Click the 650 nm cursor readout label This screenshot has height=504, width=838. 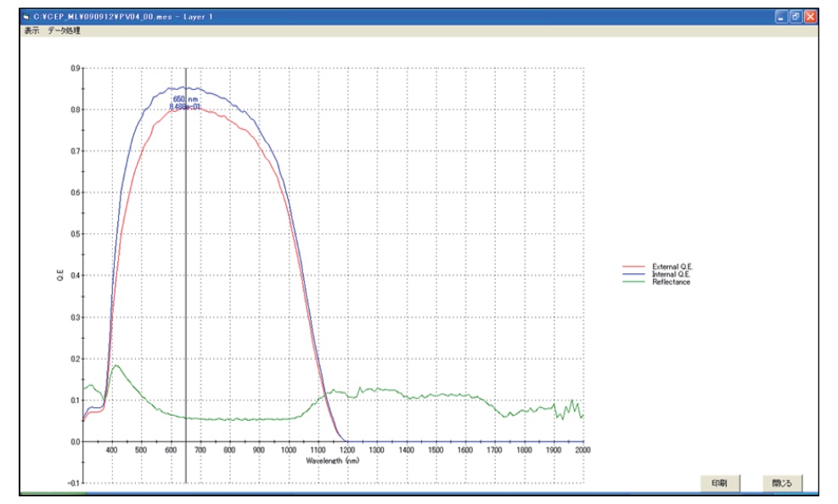click(x=185, y=99)
